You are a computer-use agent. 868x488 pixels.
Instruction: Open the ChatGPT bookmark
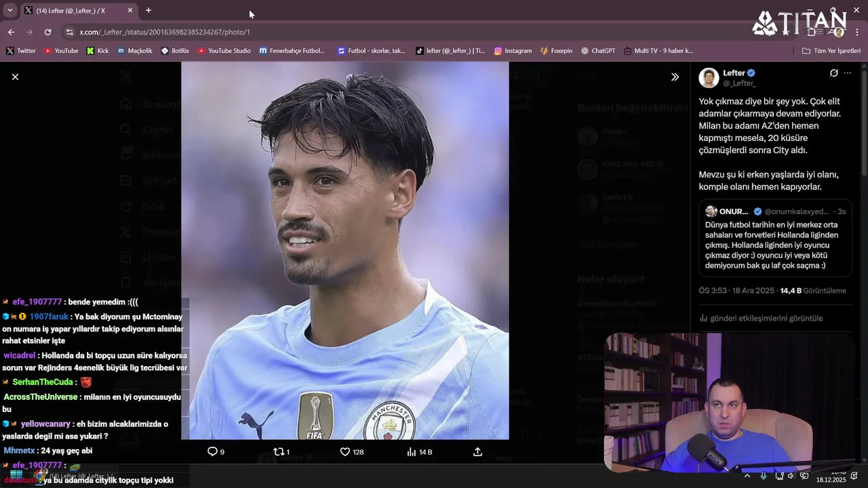(x=598, y=51)
